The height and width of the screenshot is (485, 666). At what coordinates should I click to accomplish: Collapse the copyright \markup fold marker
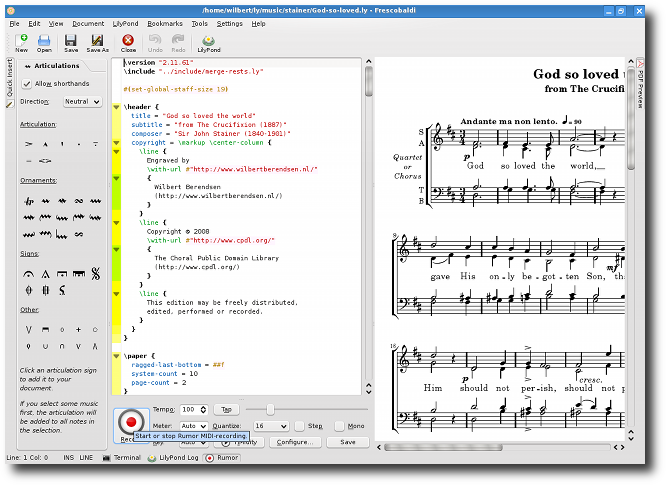click(x=116, y=143)
